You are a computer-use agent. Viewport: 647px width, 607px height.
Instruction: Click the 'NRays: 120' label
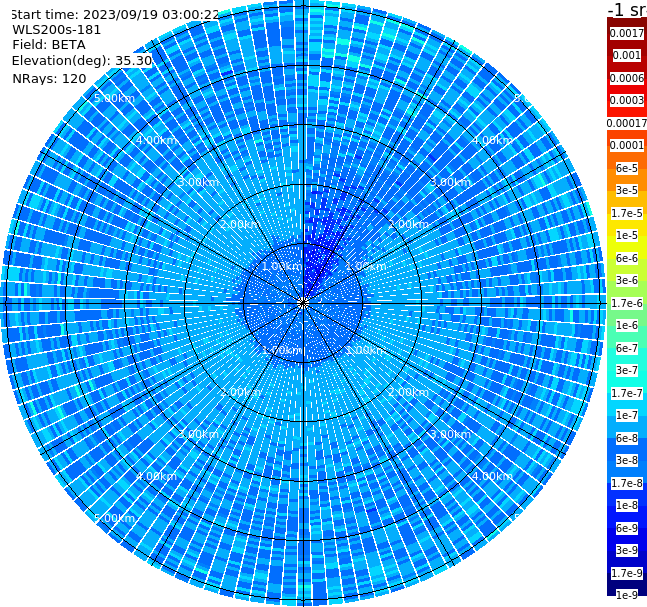[49, 78]
